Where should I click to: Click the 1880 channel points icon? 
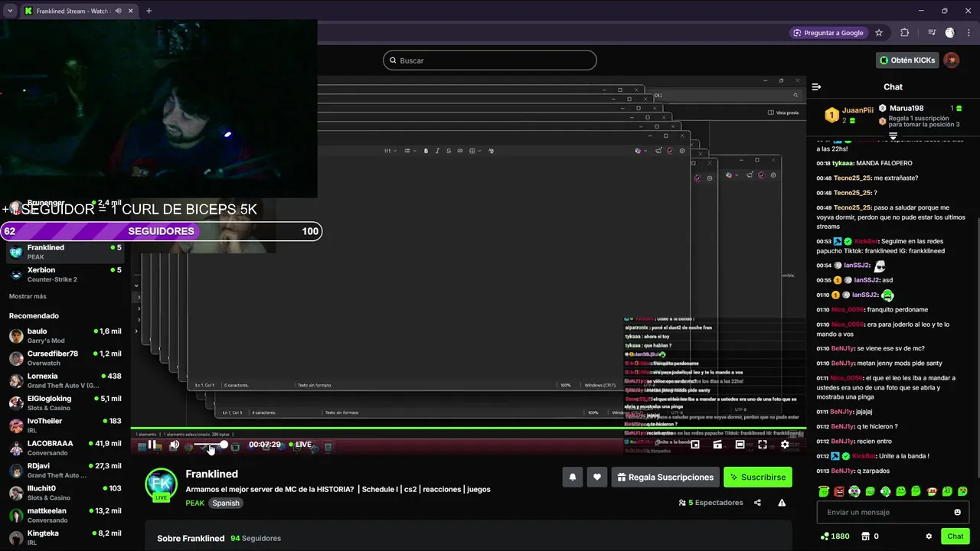pos(824,536)
